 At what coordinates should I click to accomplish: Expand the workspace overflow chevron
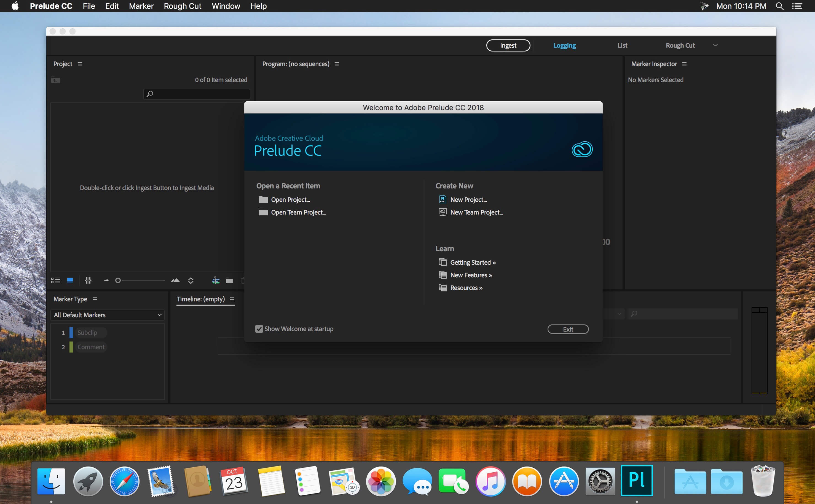715,45
